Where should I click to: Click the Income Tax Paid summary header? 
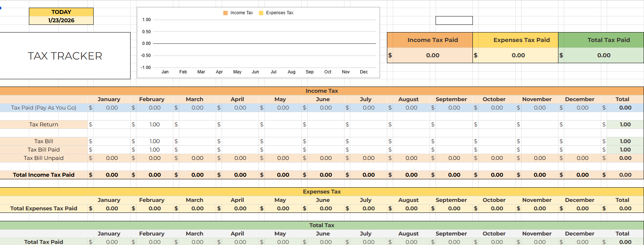[x=433, y=40]
